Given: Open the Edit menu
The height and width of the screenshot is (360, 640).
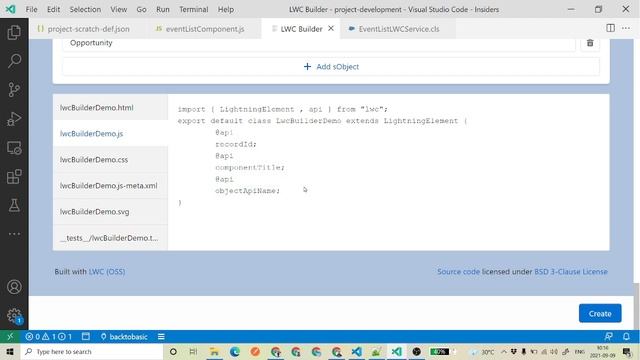Looking at the screenshot, I should pos(53,9).
